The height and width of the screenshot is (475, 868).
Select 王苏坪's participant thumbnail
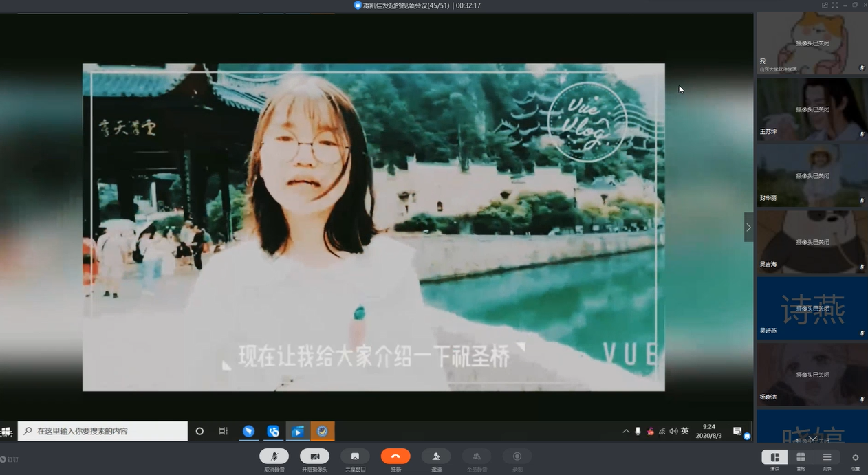pos(812,109)
